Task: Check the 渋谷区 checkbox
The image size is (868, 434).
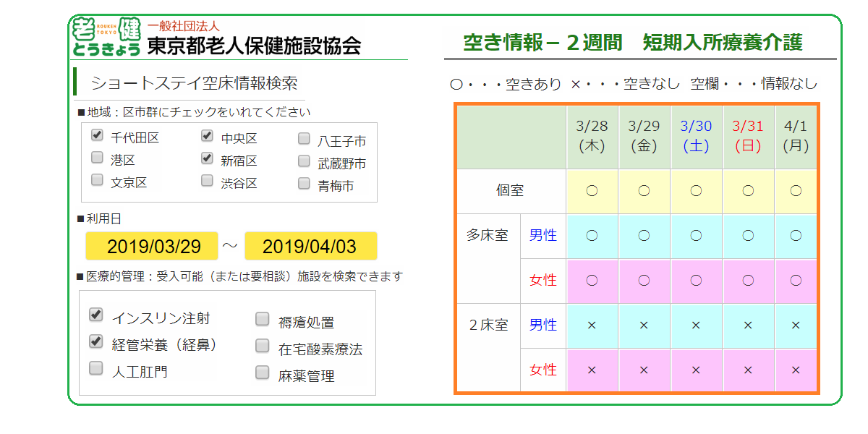Action: coord(208,181)
